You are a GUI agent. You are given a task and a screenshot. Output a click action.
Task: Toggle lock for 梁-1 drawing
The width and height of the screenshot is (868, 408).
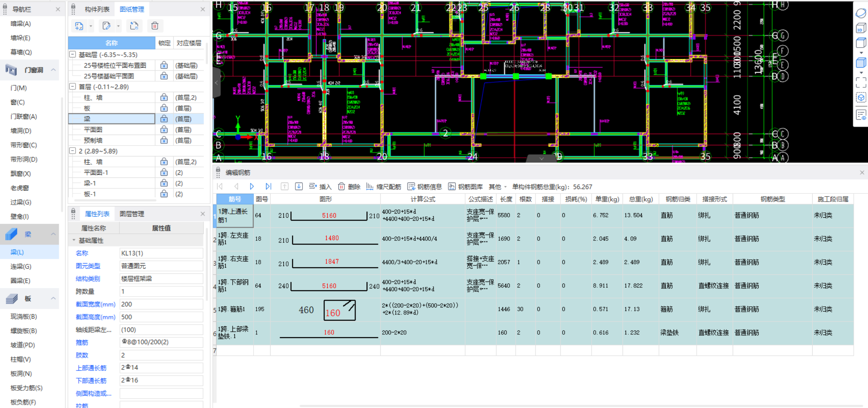tap(164, 183)
